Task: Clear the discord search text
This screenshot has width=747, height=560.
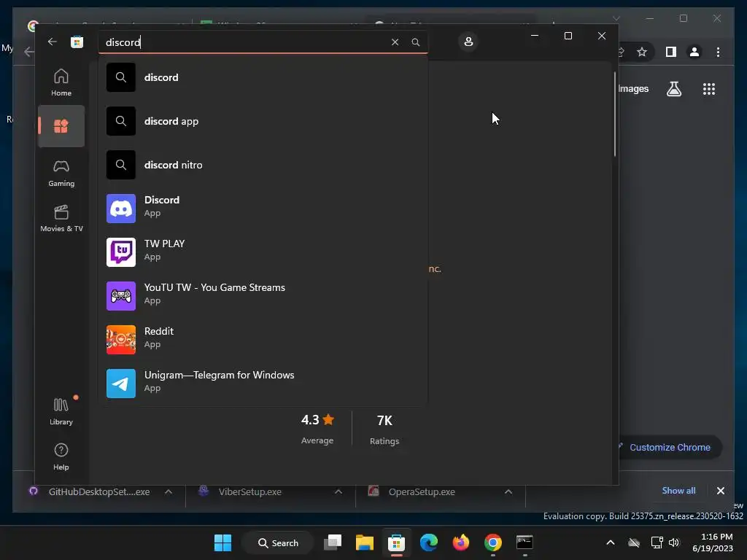Action: click(395, 42)
